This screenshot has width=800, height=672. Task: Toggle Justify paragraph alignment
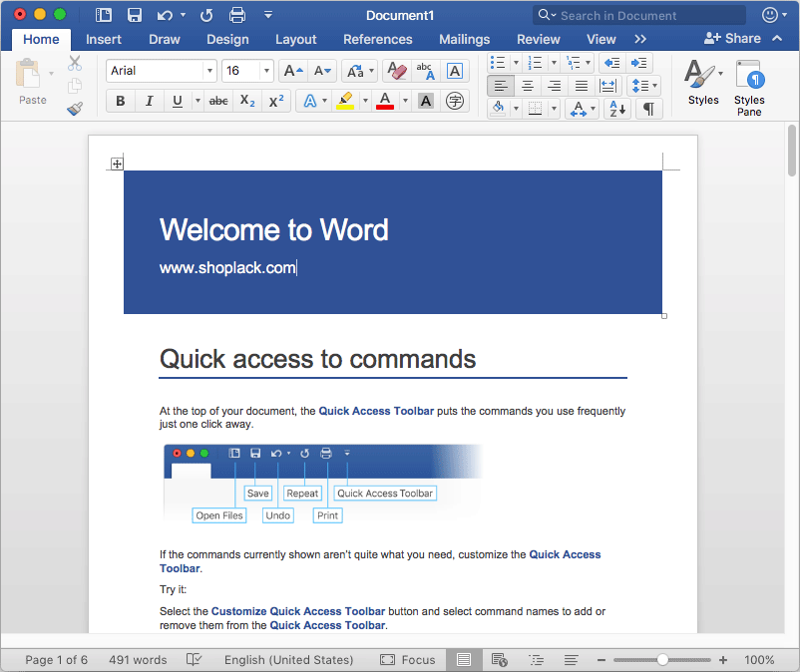582,86
